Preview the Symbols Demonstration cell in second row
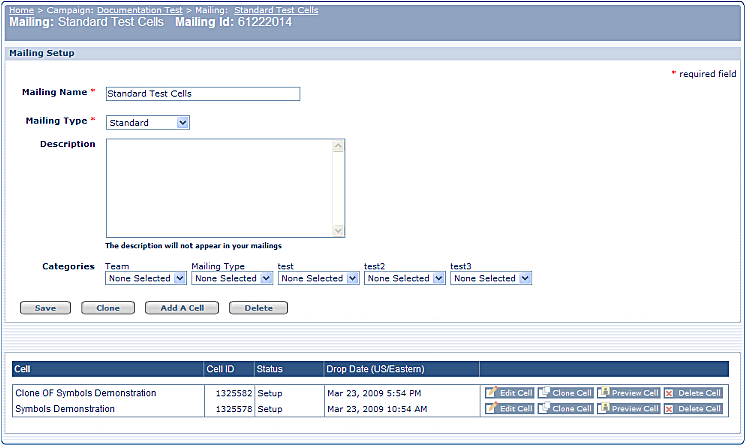This screenshot has height=446, width=745. (x=628, y=409)
